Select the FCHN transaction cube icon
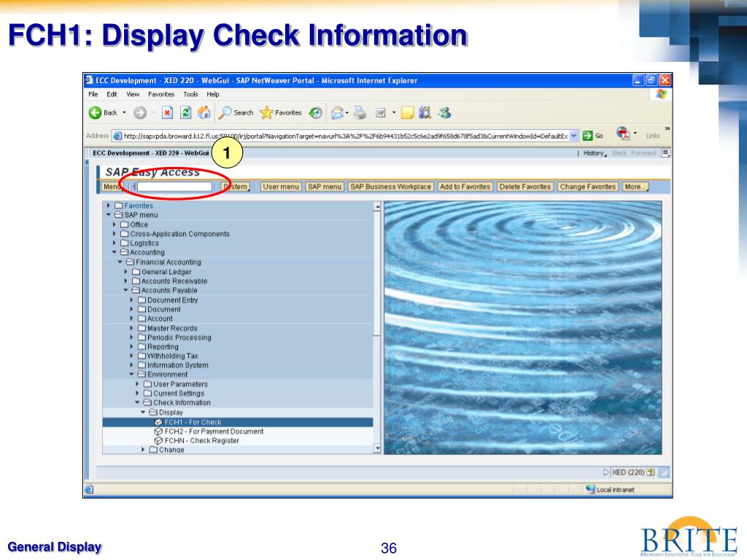 click(x=158, y=441)
